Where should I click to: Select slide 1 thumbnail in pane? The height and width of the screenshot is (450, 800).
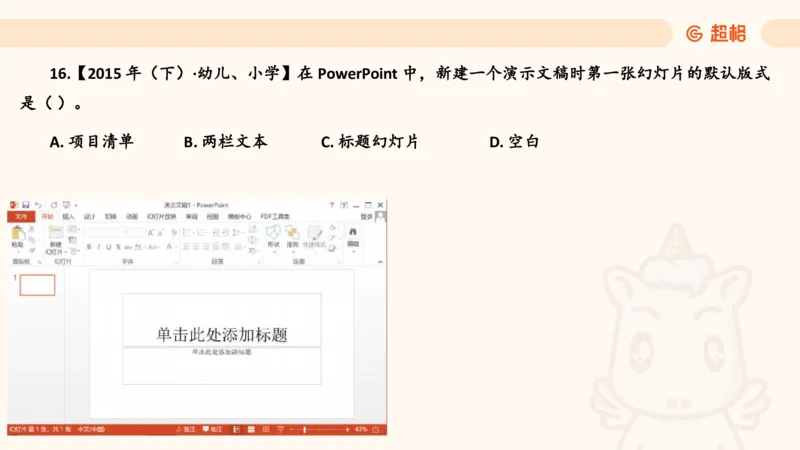pos(37,285)
